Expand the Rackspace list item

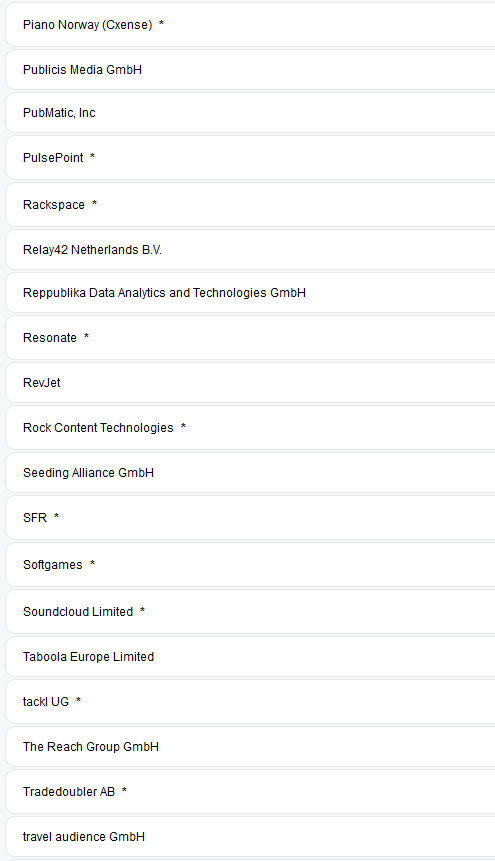[x=251, y=205]
